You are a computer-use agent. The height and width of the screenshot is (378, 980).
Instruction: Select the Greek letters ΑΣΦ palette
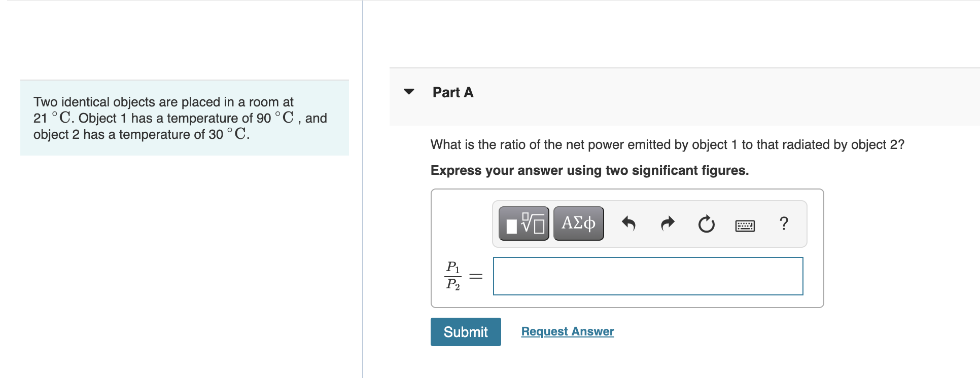[578, 222]
